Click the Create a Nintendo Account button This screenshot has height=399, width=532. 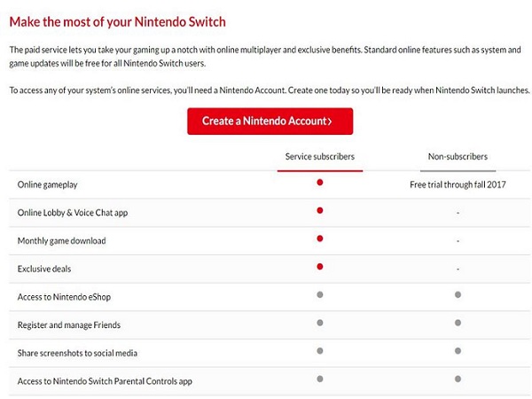270,121
